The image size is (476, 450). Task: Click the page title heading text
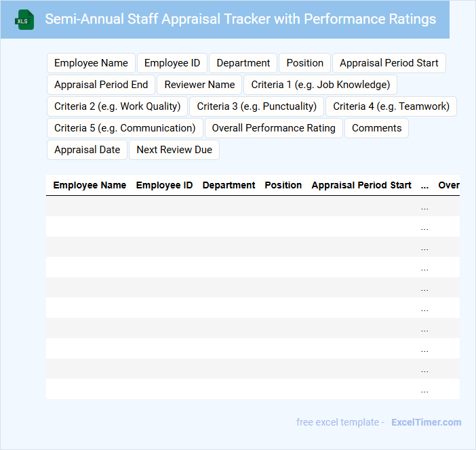240,19
